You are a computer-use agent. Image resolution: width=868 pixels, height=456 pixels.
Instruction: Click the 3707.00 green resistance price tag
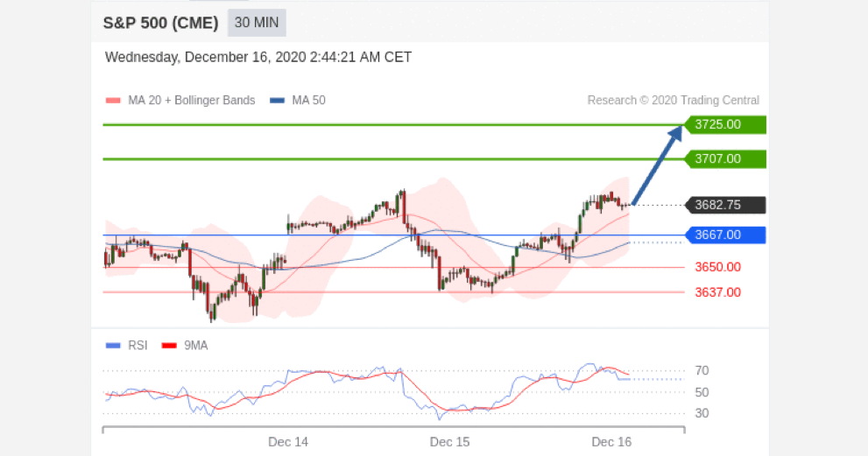click(725, 158)
